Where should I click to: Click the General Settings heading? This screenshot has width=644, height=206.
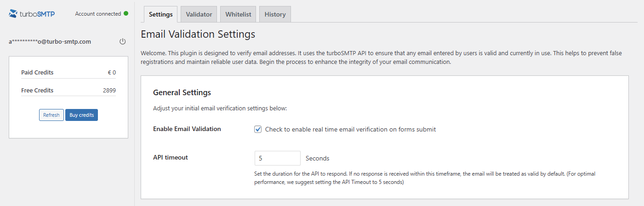pos(182,92)
